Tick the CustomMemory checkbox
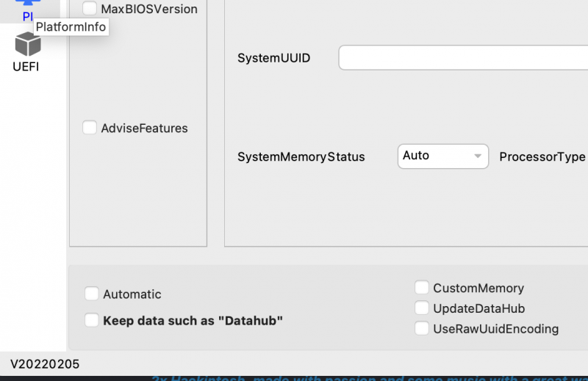 tap(422, 288)
